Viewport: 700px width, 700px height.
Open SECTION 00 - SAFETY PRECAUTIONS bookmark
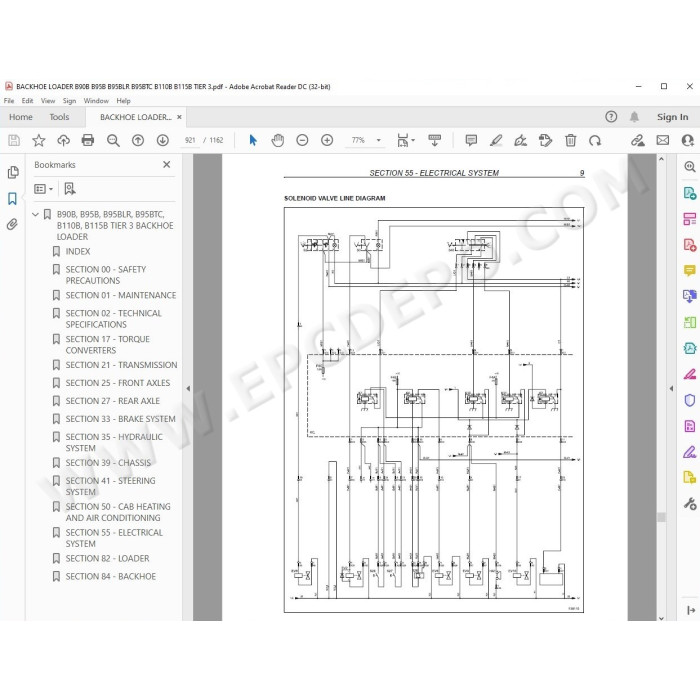tap(106, 275)
